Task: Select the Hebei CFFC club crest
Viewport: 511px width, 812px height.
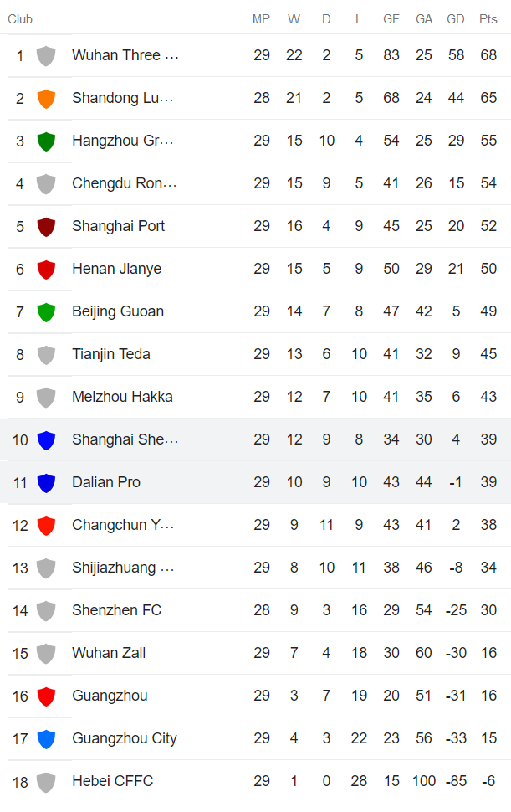Action: tap(46, 780)
